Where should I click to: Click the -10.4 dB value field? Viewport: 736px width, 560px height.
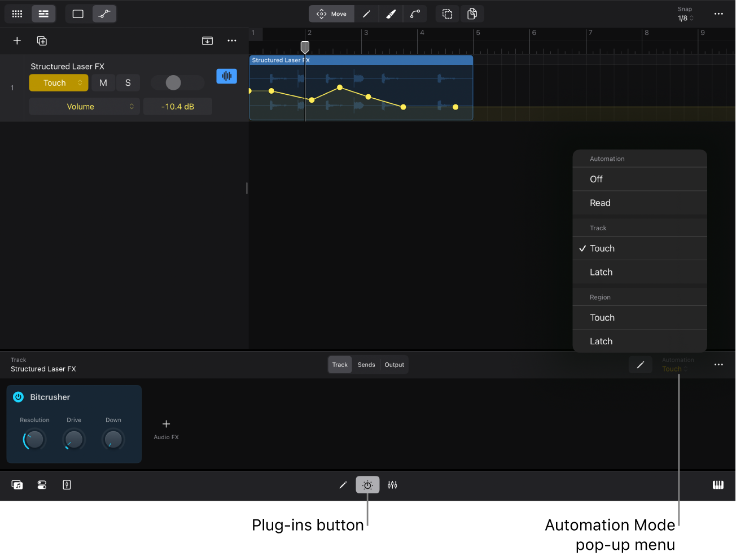coord(177,106)
